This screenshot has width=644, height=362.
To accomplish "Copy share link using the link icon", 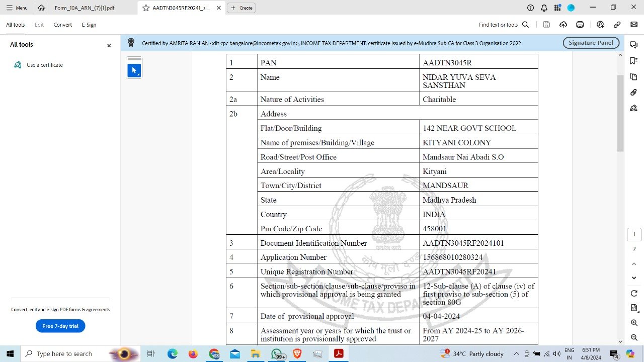I will pos(617,25).
